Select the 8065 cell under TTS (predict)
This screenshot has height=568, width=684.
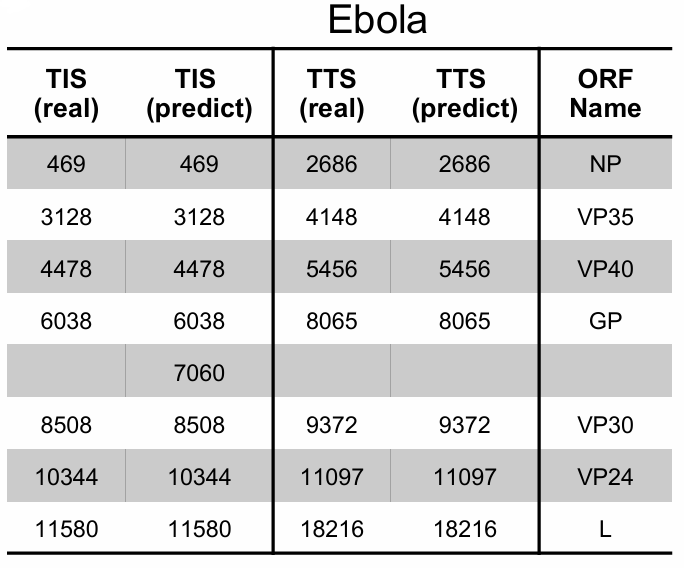pyautogui.click(x=463, y=321)
